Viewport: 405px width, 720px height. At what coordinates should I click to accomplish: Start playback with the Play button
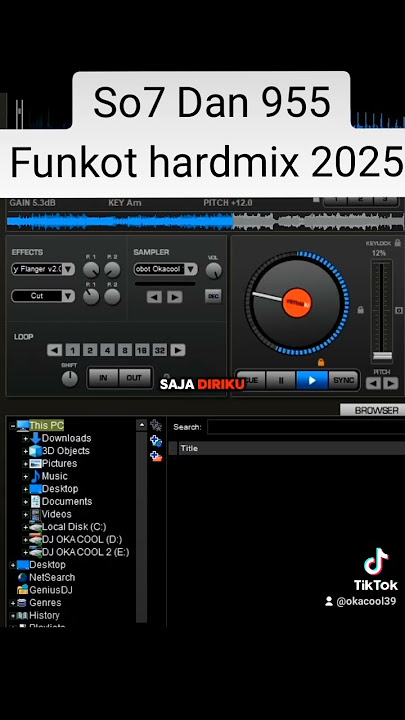click(312, 380)
